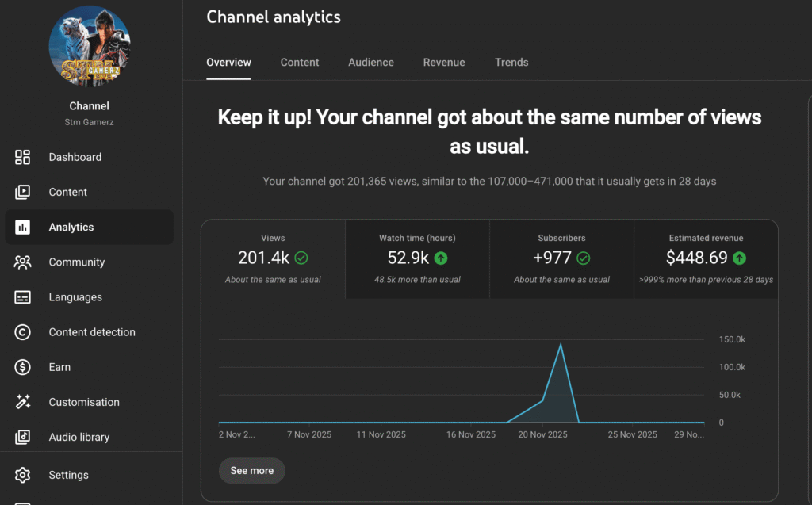Click the Languages subtitles icon
This screenshot has height=505, width=812.
[x=22, y=297]
